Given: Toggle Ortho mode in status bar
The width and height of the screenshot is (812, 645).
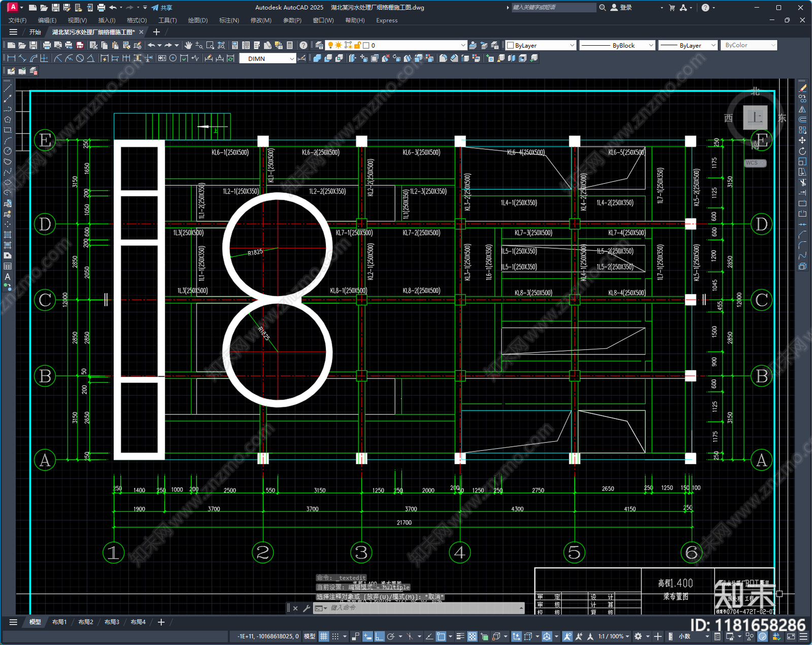Looking at the screenshot, I should tap(379, 636).
